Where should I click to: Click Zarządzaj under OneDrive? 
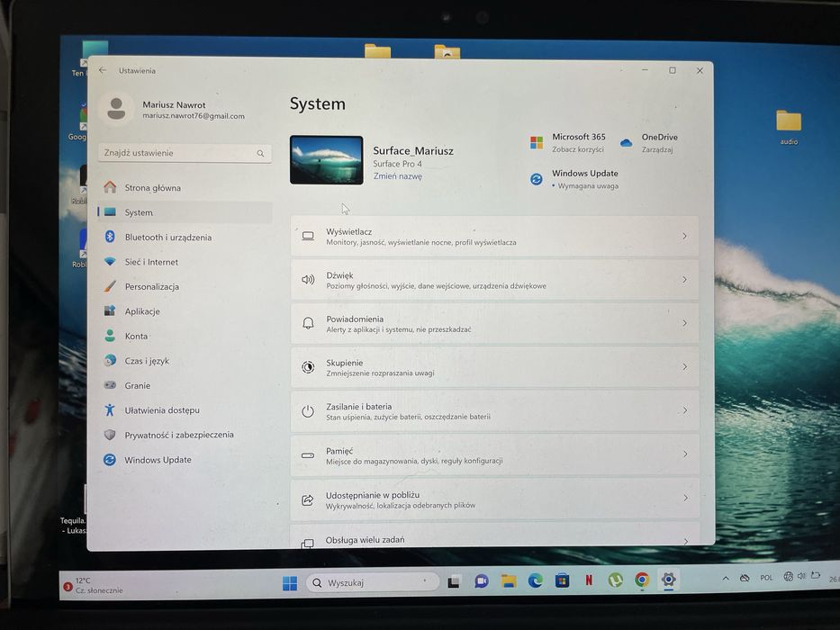click(x=657, y=149)
